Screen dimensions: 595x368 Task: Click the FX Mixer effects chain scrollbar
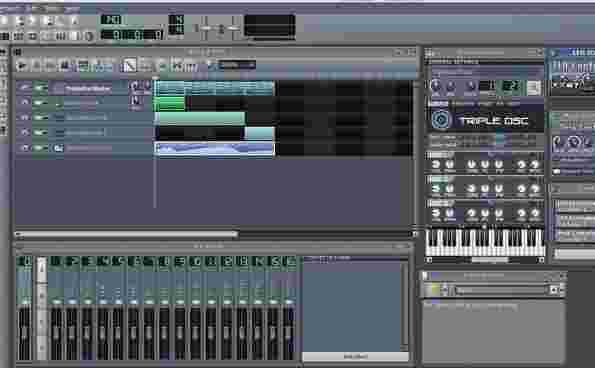pos(405,307)
